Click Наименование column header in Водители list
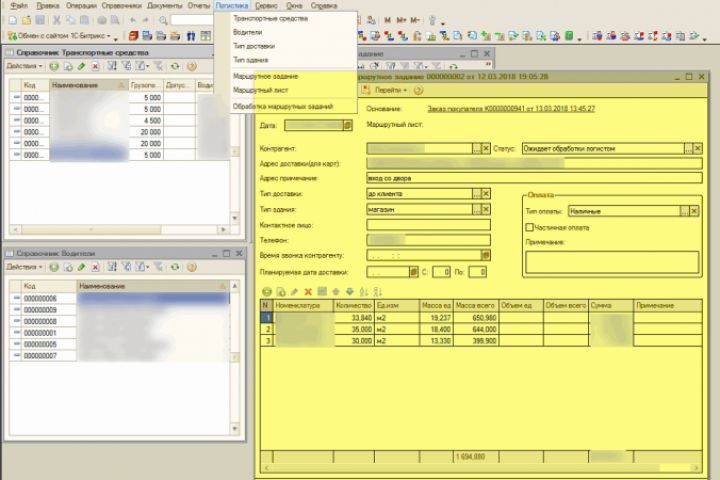The width and height of the screenshot is (720, 480). pos(153,286)
